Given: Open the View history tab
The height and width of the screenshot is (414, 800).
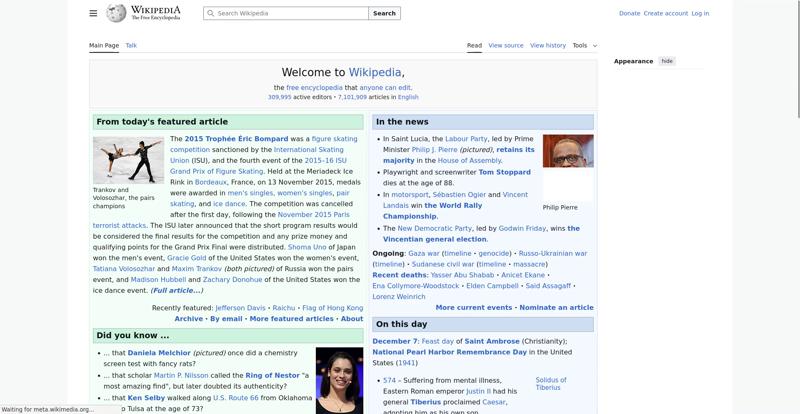Looking at the screenshot, I should (547, 45).
